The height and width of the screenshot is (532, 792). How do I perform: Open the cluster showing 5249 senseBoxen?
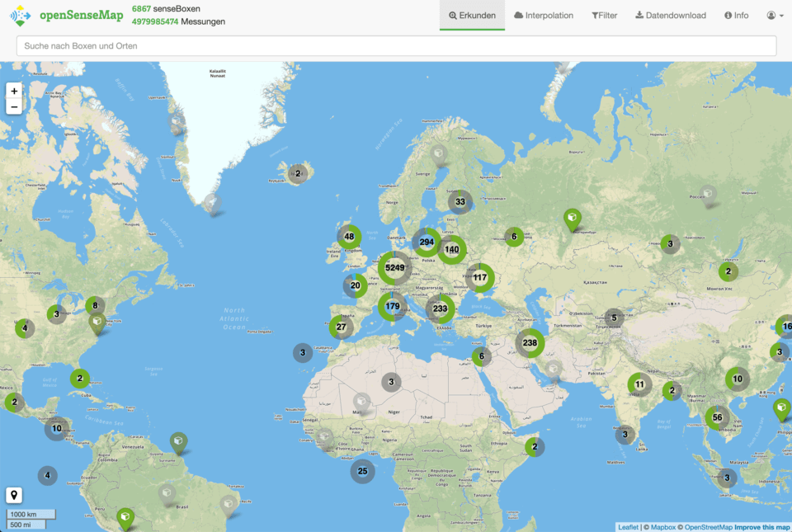pyautogui.click(x=394, y=268)
